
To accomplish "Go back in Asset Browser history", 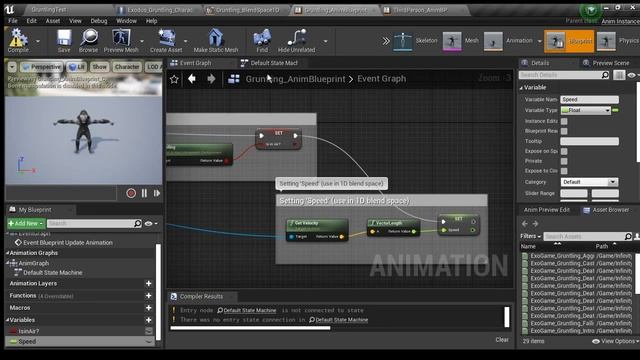I will [x=524, y=224].
